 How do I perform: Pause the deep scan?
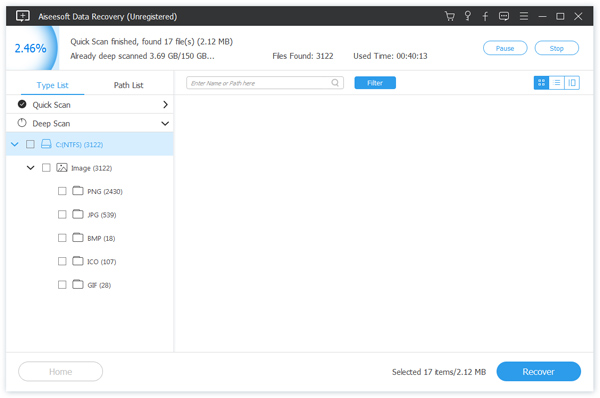click(x=505, y=48)
